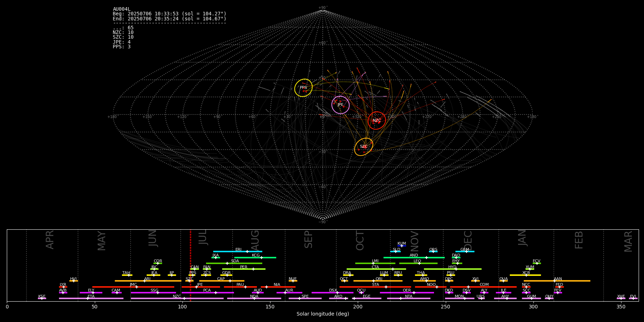
Task: Click the ORI shower label
Action: tap(379, 279)
